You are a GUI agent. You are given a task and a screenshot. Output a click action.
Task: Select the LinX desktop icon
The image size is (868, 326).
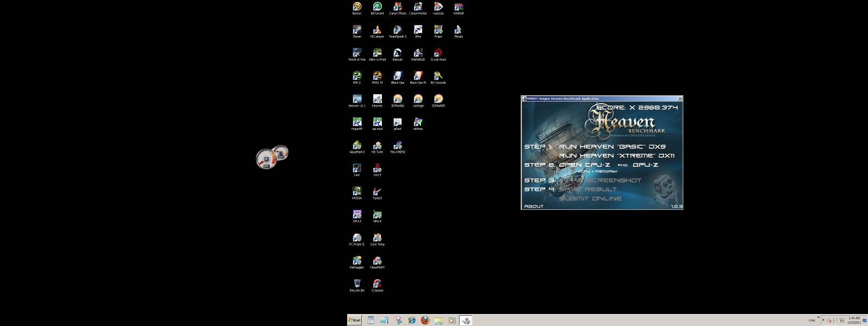tap(357, 170)
